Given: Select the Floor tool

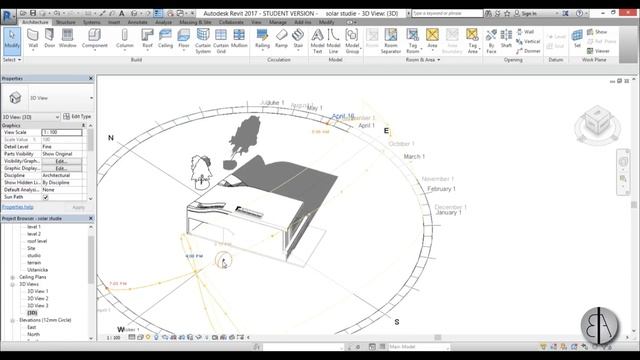Looking at the screenshot, I should click(x=184, y=39).
